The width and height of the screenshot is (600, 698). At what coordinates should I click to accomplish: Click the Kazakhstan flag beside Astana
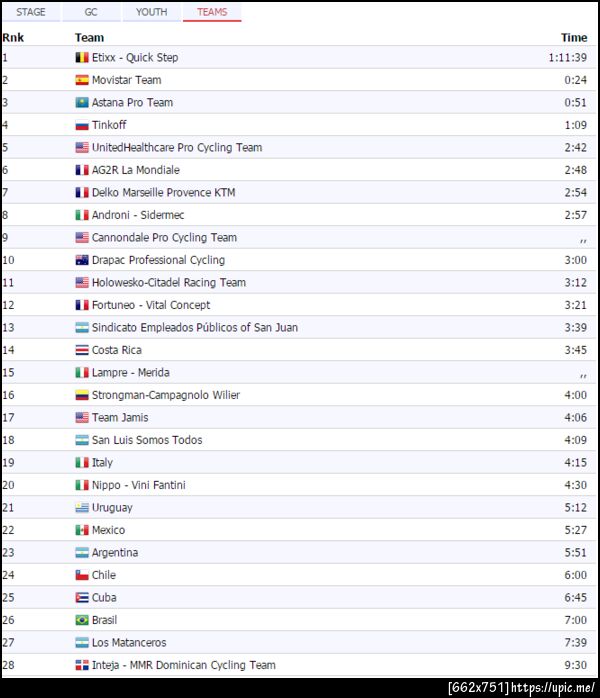click(82, 103)
